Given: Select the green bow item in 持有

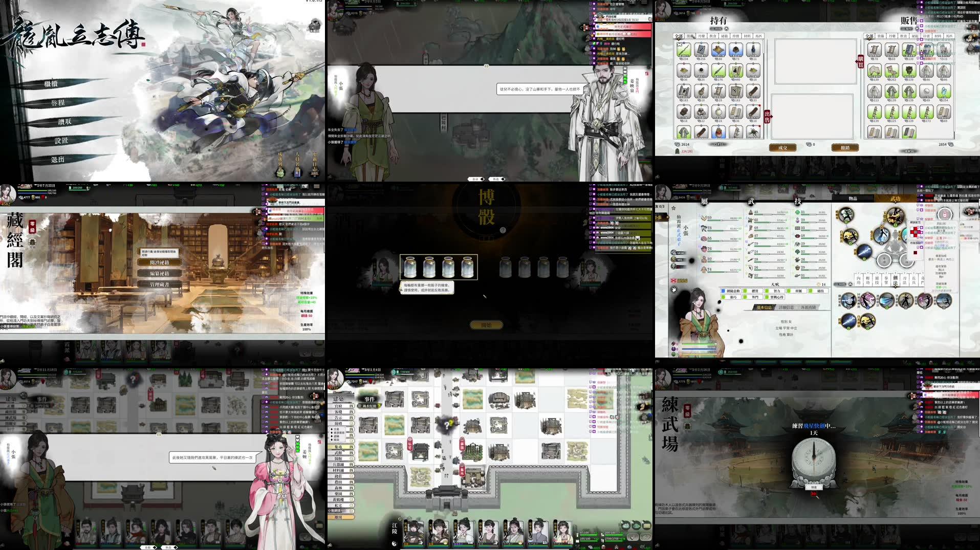Looking at the screenshot, I should 684,50.
